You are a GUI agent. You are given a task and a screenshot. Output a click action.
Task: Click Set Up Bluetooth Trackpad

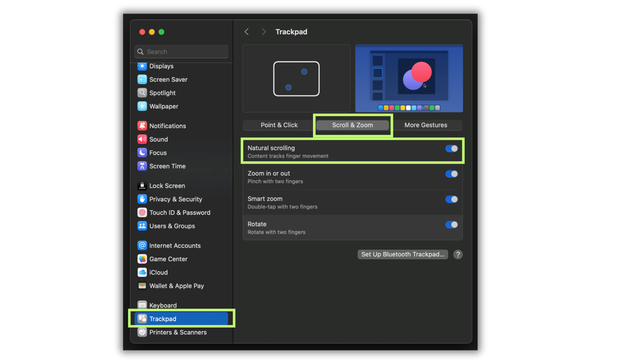(402, 254)
